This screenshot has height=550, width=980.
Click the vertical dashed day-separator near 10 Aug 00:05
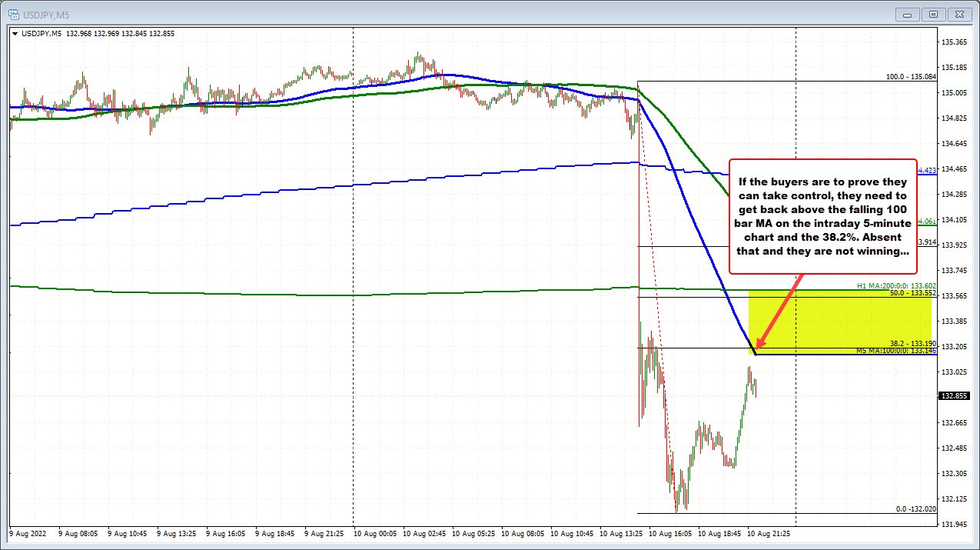pyautogui.click(x=353, y=269)
